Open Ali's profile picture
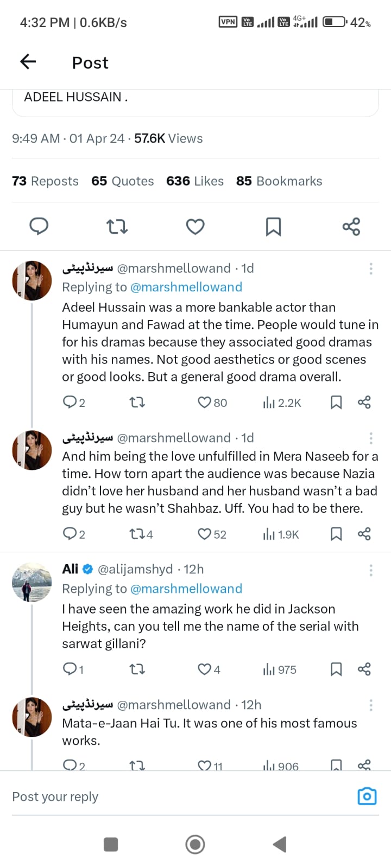The image size is (391, 868). (31, 582)
